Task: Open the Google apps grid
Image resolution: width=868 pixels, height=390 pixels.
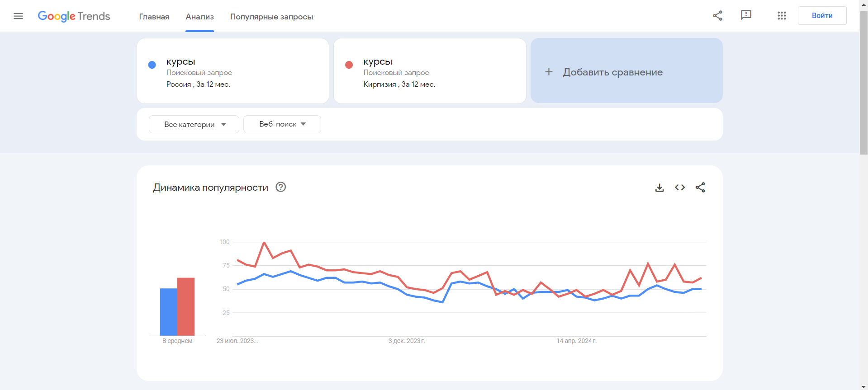Action: (x=782, y=16)
